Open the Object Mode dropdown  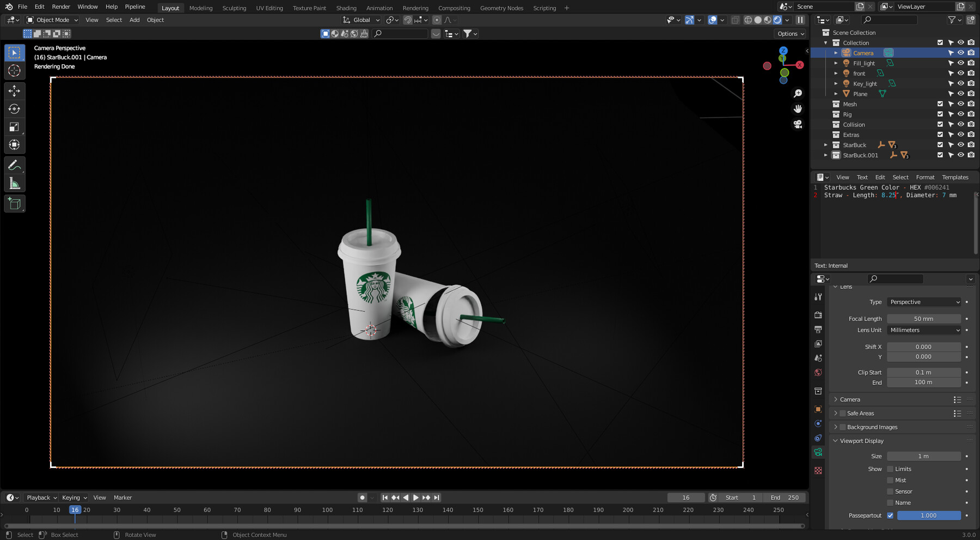click(x=52, y=20)
